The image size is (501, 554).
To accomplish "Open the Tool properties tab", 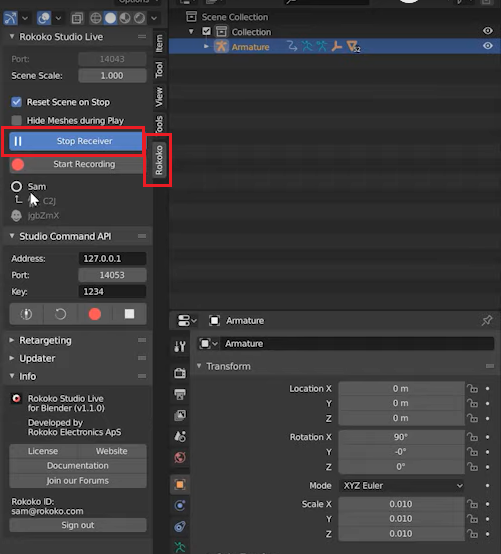I will click(x=180, y=347).
